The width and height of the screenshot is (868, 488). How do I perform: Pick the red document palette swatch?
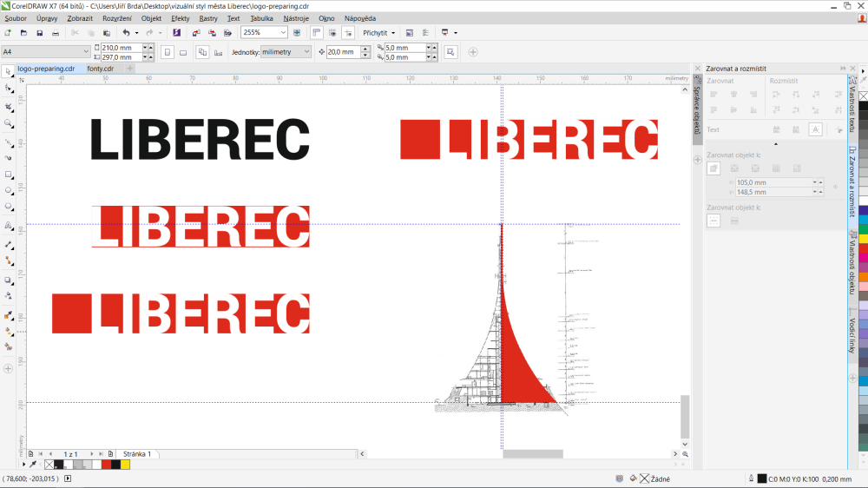106,465
